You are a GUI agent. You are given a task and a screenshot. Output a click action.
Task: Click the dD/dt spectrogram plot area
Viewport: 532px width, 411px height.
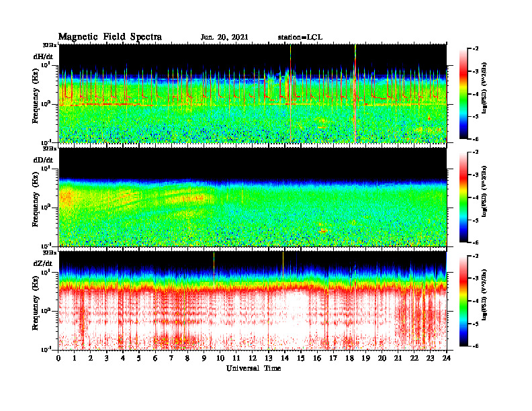pyautogui.click(x=253, y=197)
